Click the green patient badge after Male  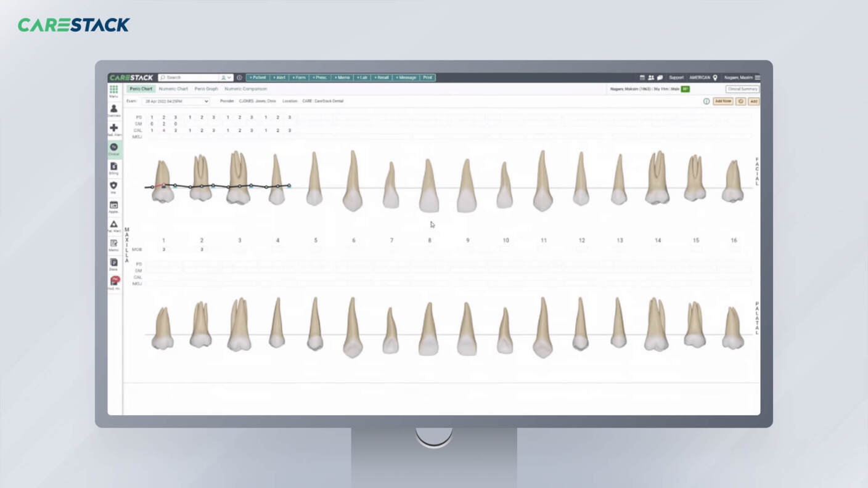tap(686, 89)
